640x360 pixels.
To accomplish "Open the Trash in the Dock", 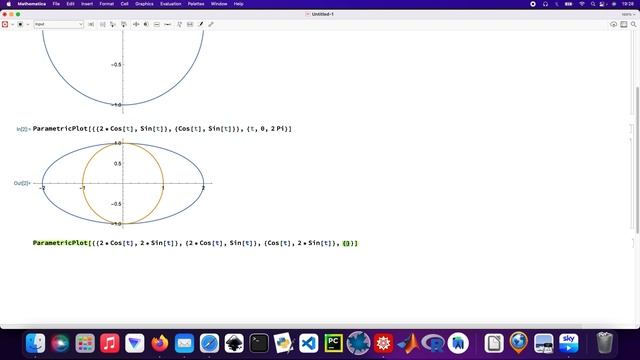I will 604,343.
